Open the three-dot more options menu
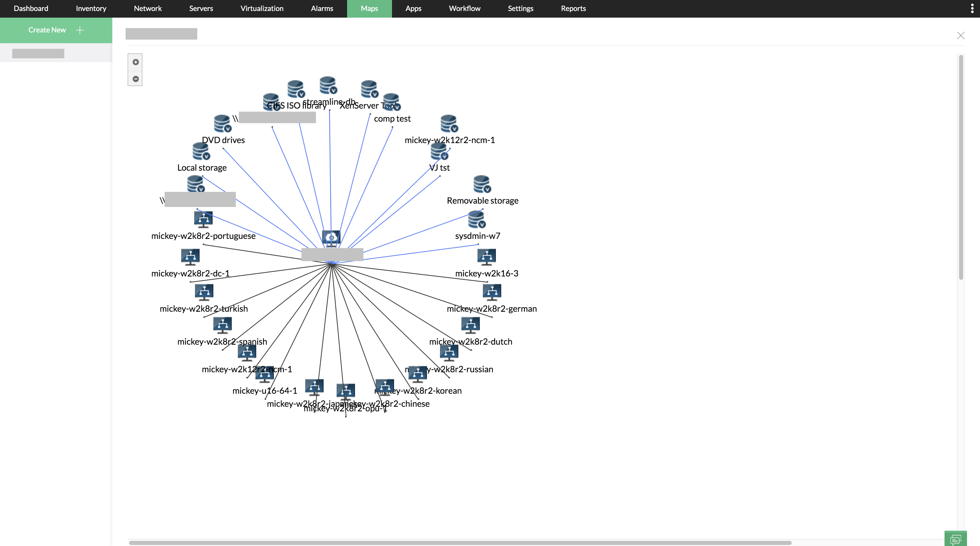Screen dimensions: 980x546 click(x=972, y=9)
